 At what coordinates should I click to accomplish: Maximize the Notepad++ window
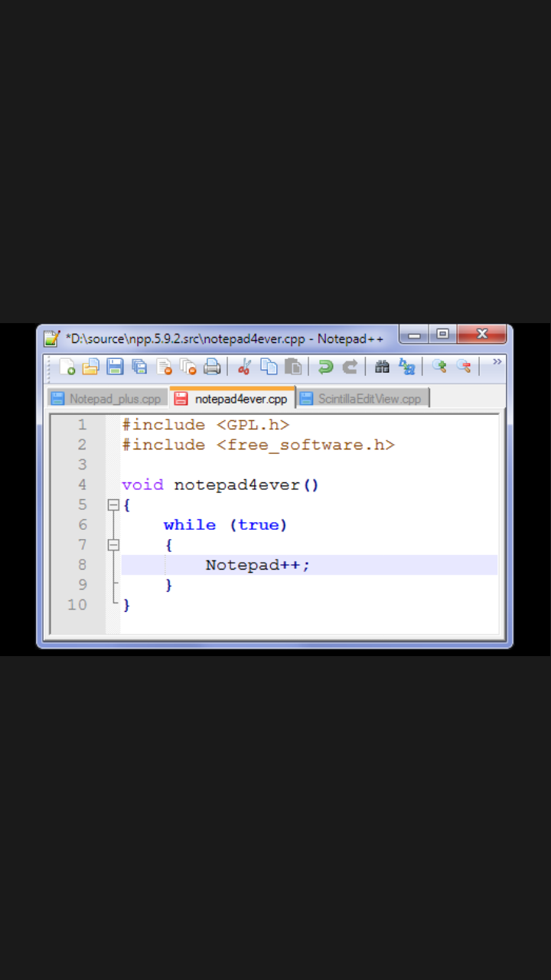(442, 335)
